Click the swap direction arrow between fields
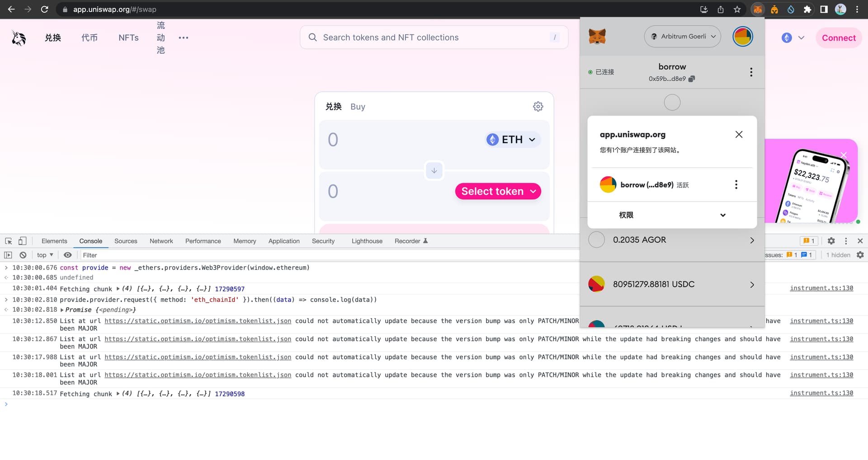Image resolution: width=868 pixels, height=460 pixels. 434,170
